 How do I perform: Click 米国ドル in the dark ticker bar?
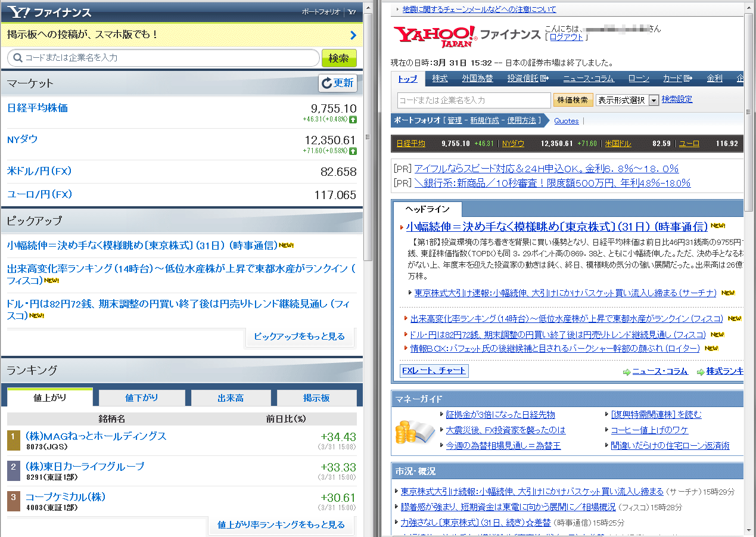618,144
